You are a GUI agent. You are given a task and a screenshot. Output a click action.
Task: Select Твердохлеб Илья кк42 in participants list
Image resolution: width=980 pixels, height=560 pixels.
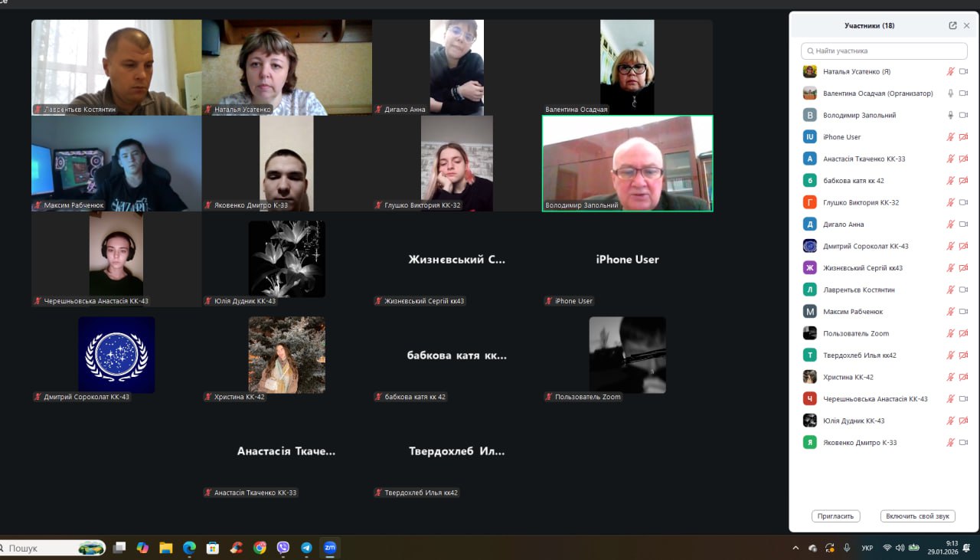coord(859,355)
